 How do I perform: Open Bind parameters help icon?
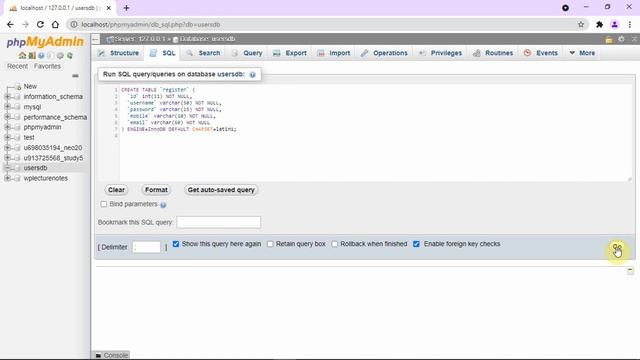coord(163,205)
